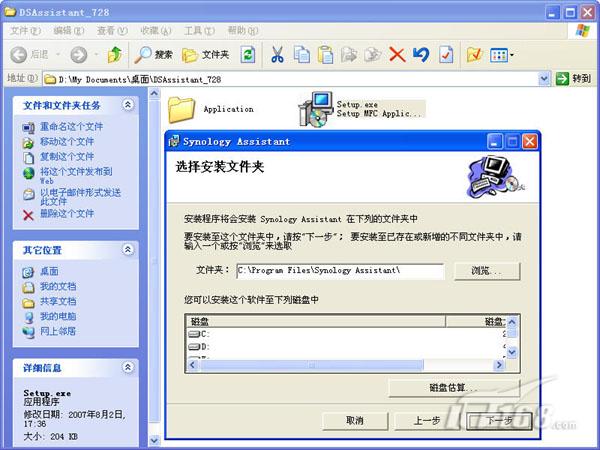Click the 下一步 next button
This screenshot has width=600, height=450.
click(x=499, y=421)
